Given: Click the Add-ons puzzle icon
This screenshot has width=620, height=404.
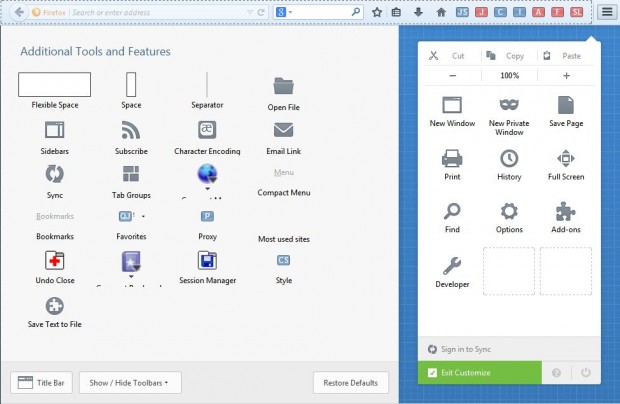Looking at the screenshot, I should [x=566, y=211].
